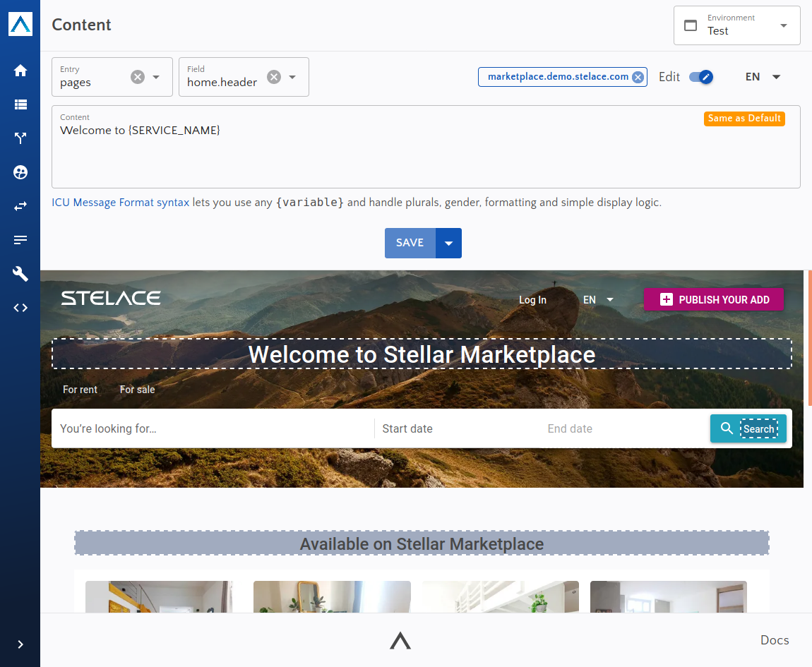Open the Environment dropdown
Screen dimensions: 812x667
737,25
